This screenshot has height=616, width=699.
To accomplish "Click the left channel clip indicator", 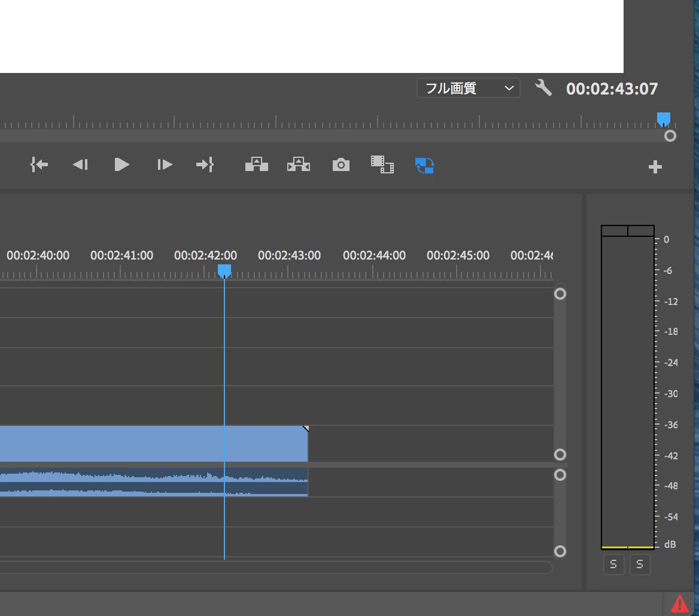I will pyautogui.click(x=614, y=231).
